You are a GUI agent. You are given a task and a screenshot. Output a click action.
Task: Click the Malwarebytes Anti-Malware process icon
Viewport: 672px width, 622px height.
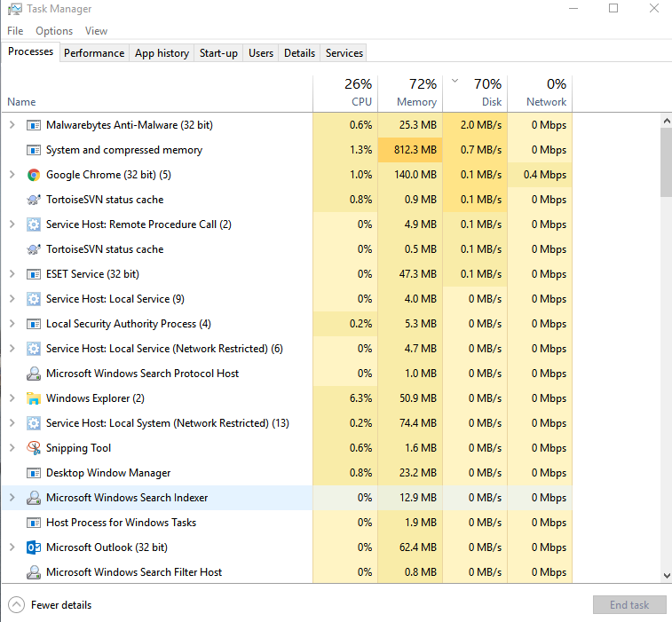tap(34, 125)
